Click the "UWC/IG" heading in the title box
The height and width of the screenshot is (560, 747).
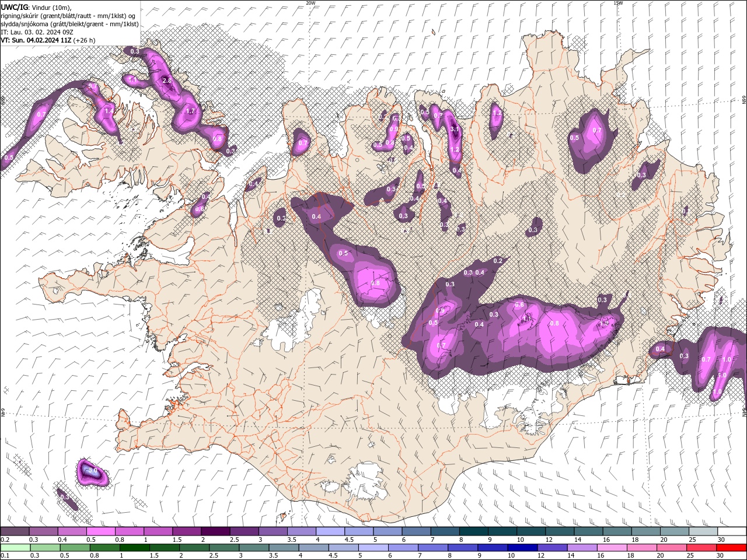pos(14,6)
